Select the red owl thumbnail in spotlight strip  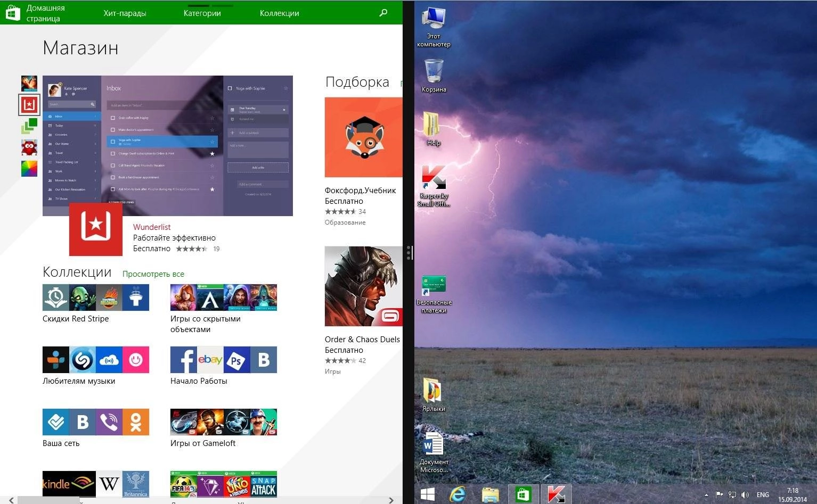(x=29, y=147)
